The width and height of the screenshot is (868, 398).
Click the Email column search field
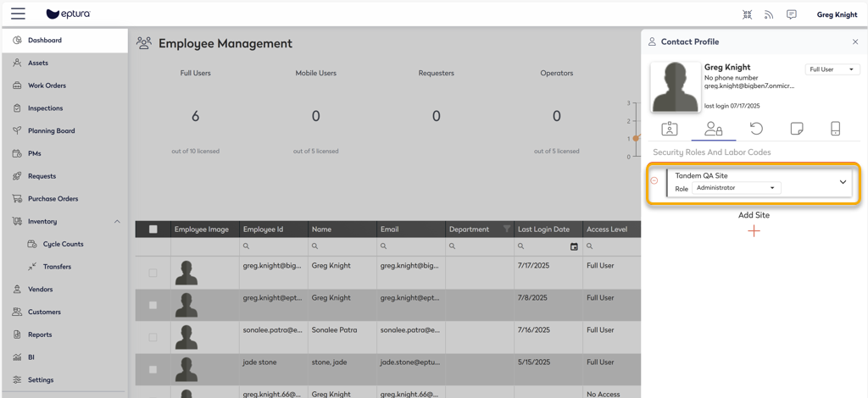click(x=411, y=246)
